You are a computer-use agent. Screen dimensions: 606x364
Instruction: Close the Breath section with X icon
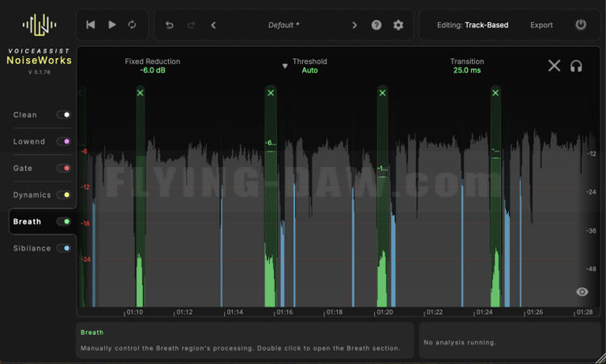click(x=554, y=66)
